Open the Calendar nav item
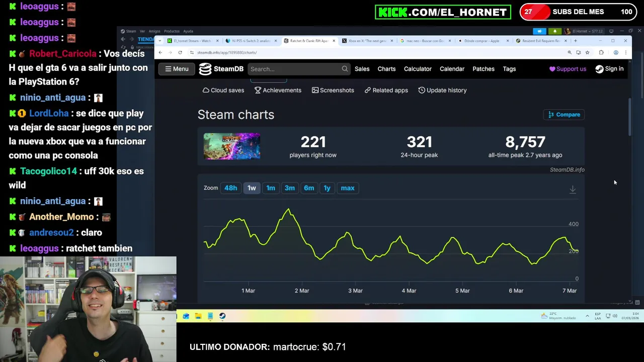 click(x=452, y=69)
